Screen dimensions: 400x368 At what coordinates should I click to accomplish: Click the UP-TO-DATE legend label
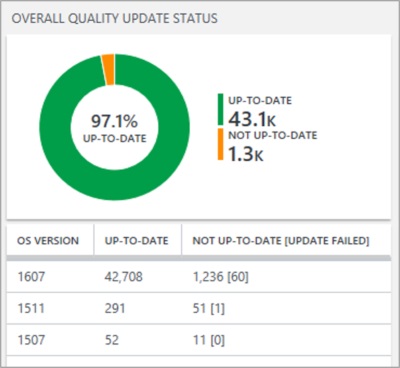point(260,100)
